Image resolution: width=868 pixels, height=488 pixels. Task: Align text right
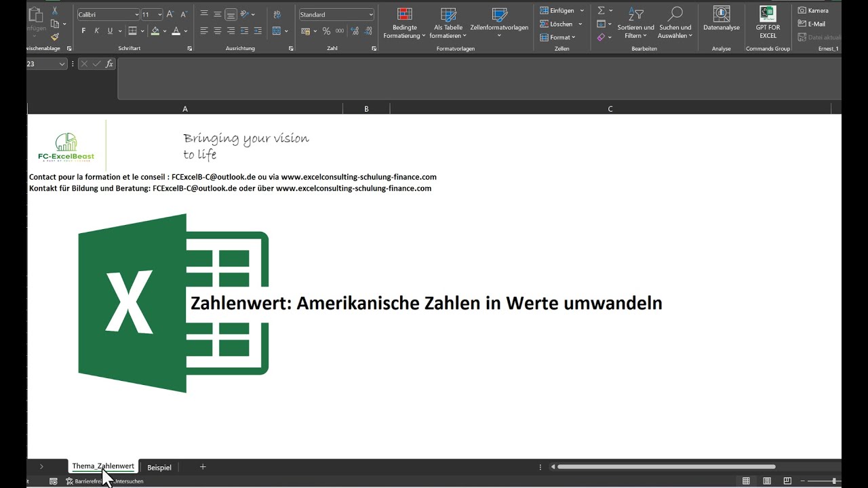coord(231,30)
